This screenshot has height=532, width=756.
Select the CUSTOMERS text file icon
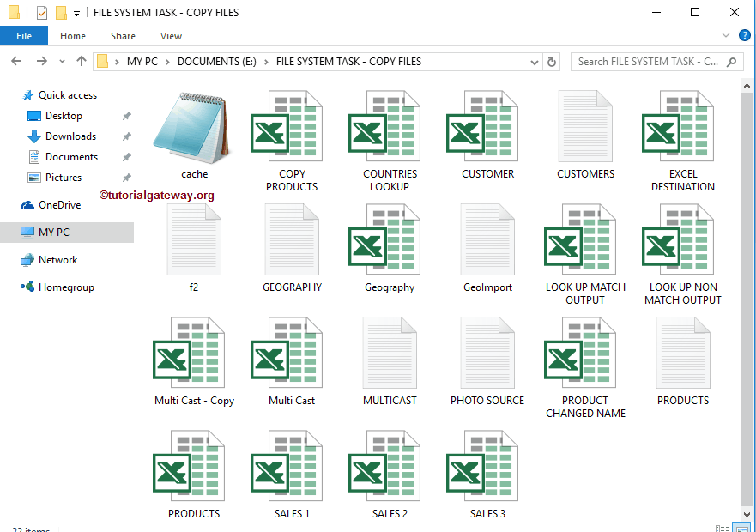tap(585, 126)
